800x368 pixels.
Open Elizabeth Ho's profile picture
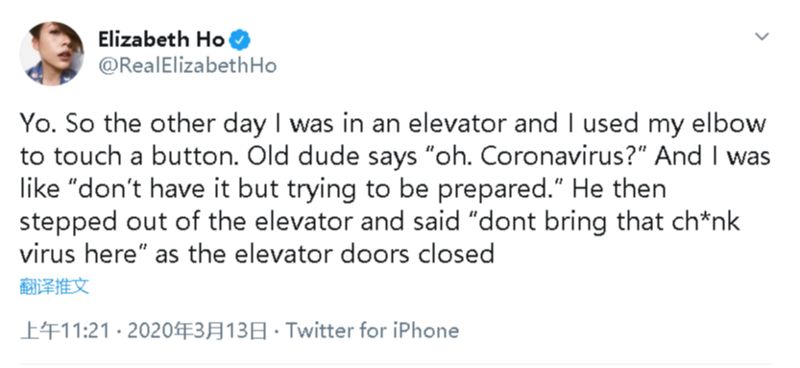coord(52,54)
